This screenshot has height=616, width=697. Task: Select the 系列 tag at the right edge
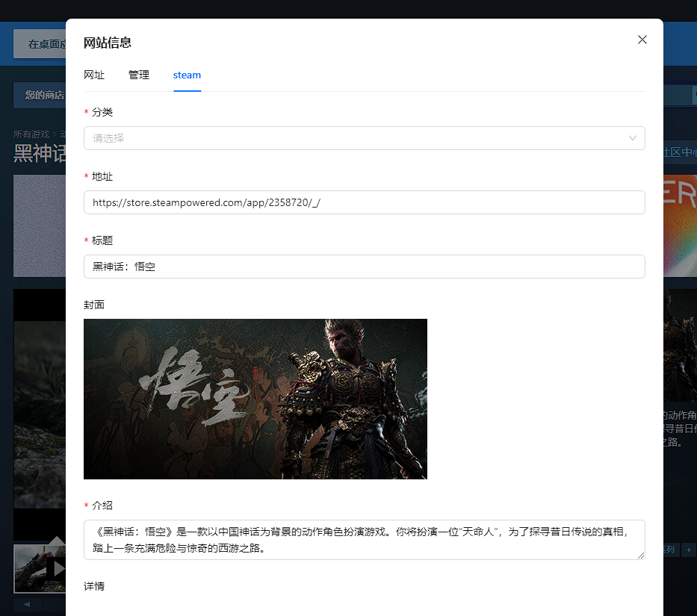(669, 550)
